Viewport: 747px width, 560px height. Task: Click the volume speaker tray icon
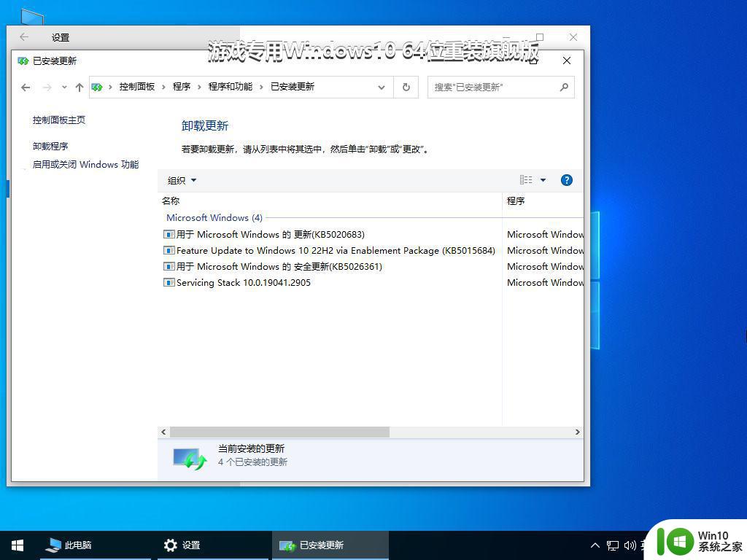click(x=630, y=545)
